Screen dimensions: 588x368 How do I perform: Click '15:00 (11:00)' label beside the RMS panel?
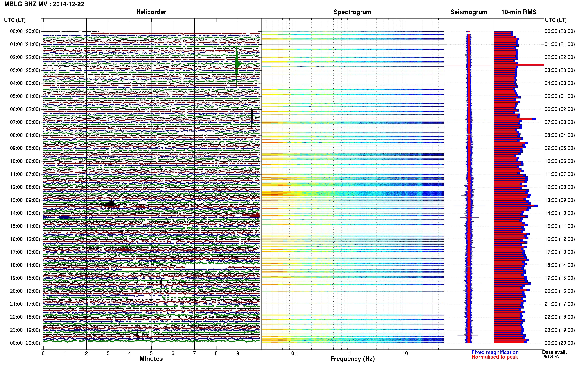coord(560,226)
